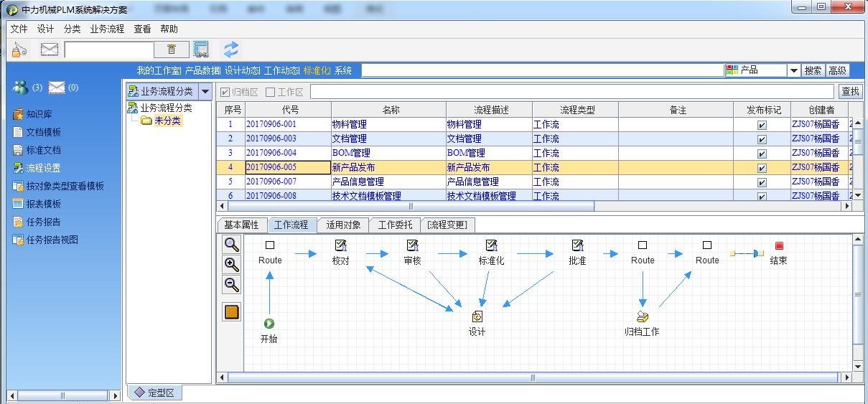Switch to the 适用对象 tab
Viewport: 868px width, 404px height.
click(x=343, y=225)
